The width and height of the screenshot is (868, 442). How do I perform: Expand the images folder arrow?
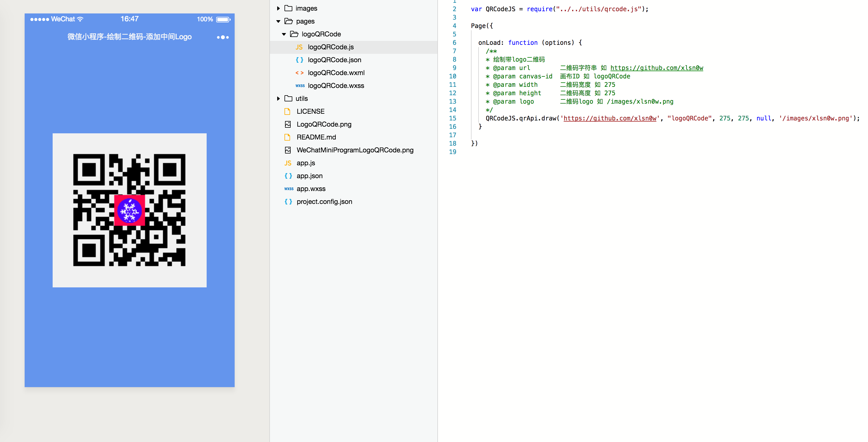[278, 8]
